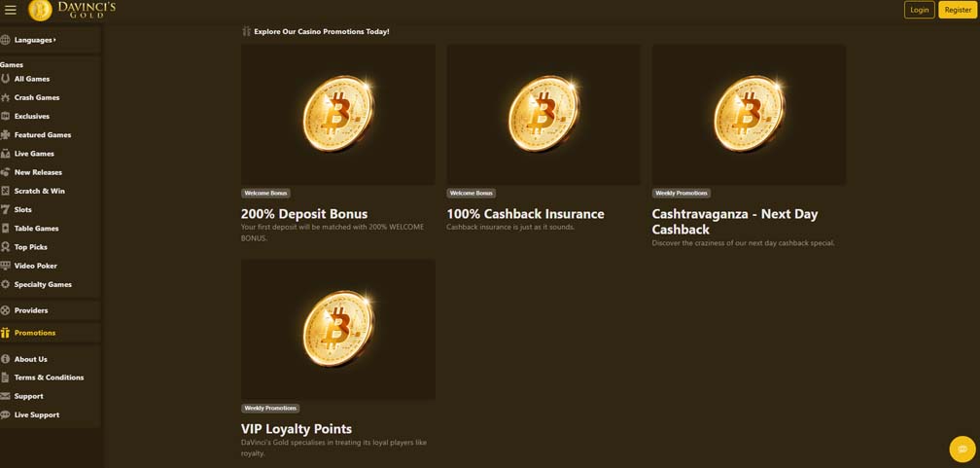
Task: Open All Games menu item
Action: point(32,79)
